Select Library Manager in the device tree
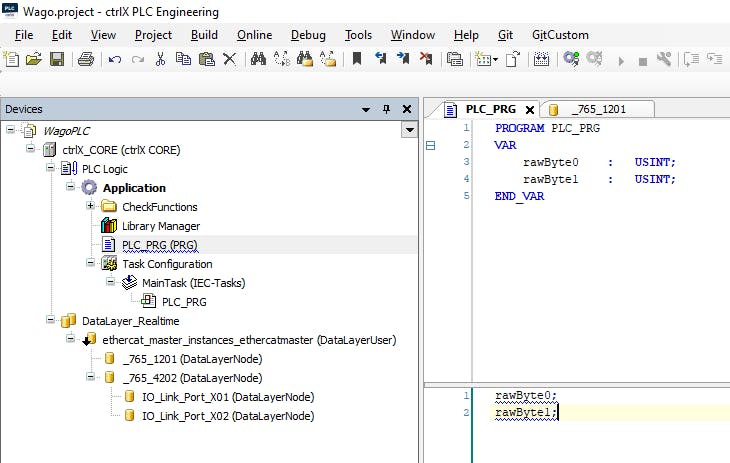730x463 pixels. coord(161,226)
